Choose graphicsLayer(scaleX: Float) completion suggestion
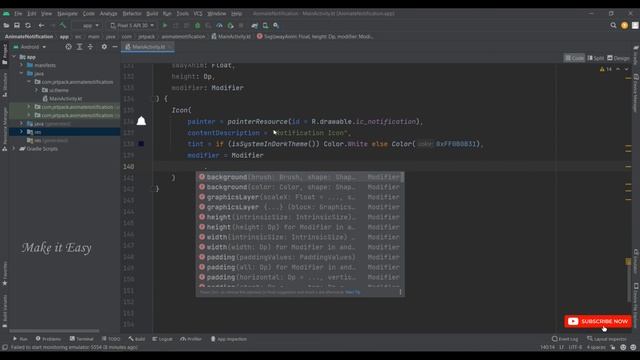 (x=300, y=197)
